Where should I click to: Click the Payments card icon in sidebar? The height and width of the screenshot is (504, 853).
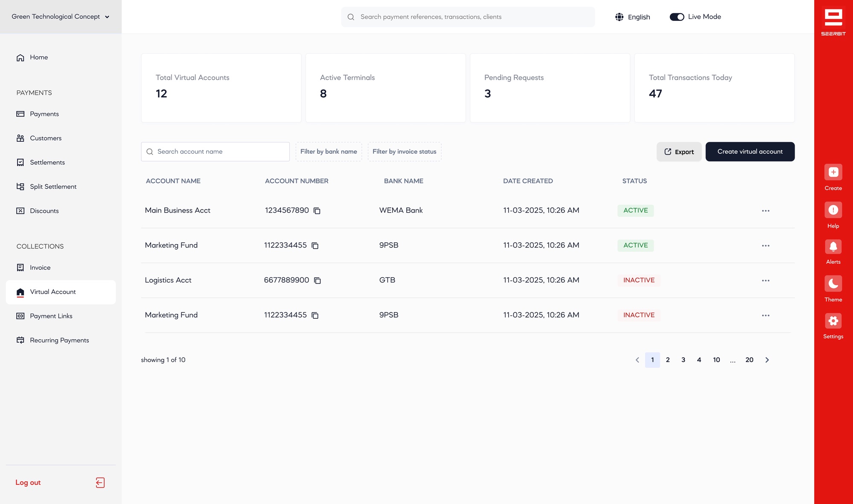coord(20,114)
